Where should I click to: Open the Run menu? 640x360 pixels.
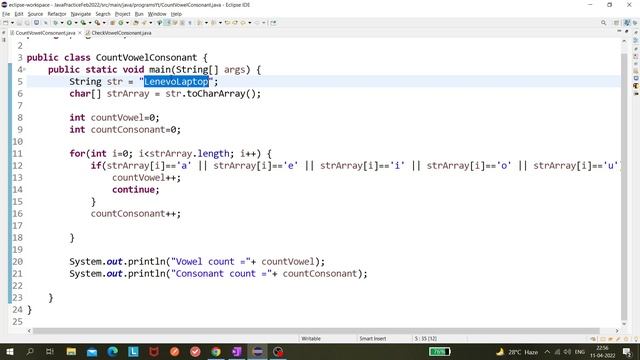[x=139, y=14]
